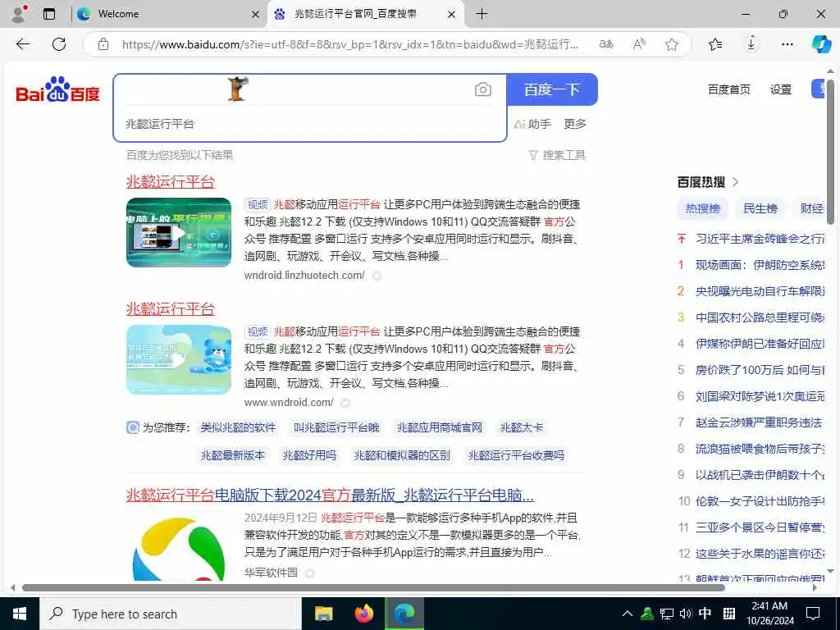Click the icon next to www.wndroid.com
Image resolution: width=840 pixels, height=630 pixels.
[x=345, y=402]
